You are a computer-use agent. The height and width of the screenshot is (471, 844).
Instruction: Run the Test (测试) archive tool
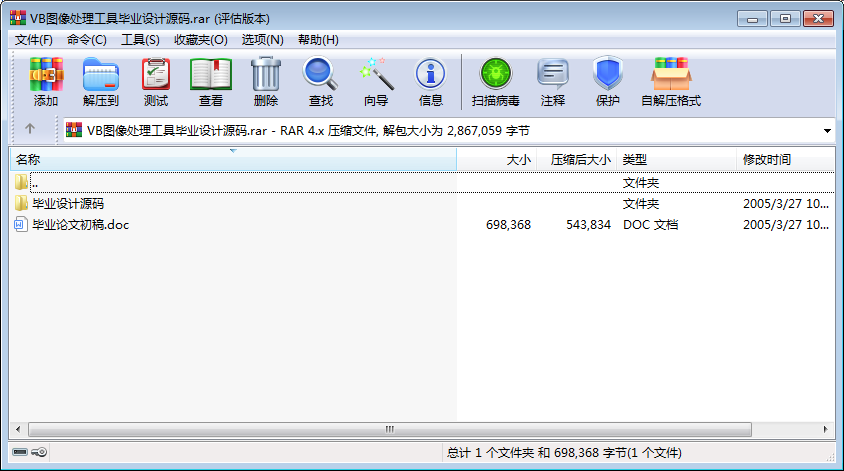click(156, 82)
